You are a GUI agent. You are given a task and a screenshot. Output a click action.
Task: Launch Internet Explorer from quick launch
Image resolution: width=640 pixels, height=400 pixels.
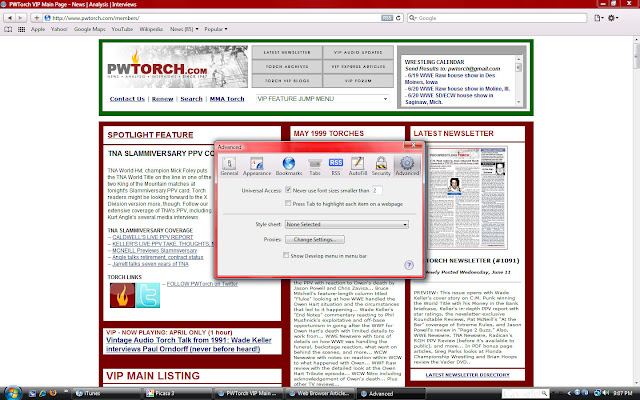pos(42,393)
